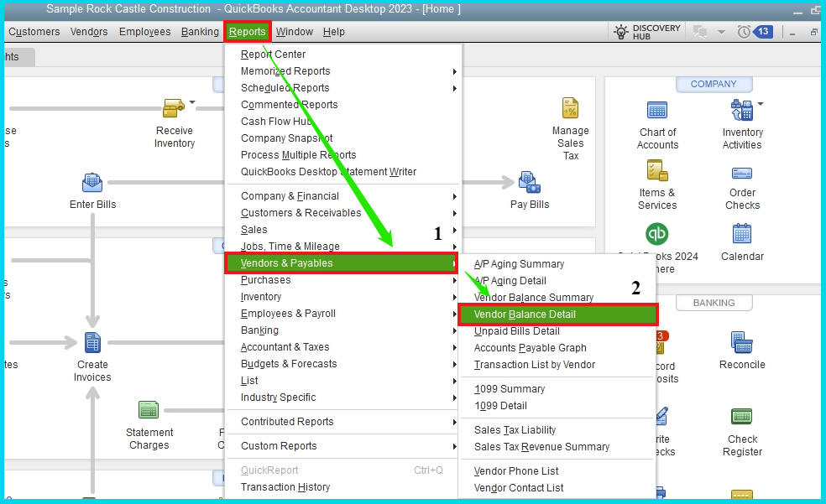Open the Manage Sales Tax icon
This screenshot has height=504, width=826.
pos(570,108)
